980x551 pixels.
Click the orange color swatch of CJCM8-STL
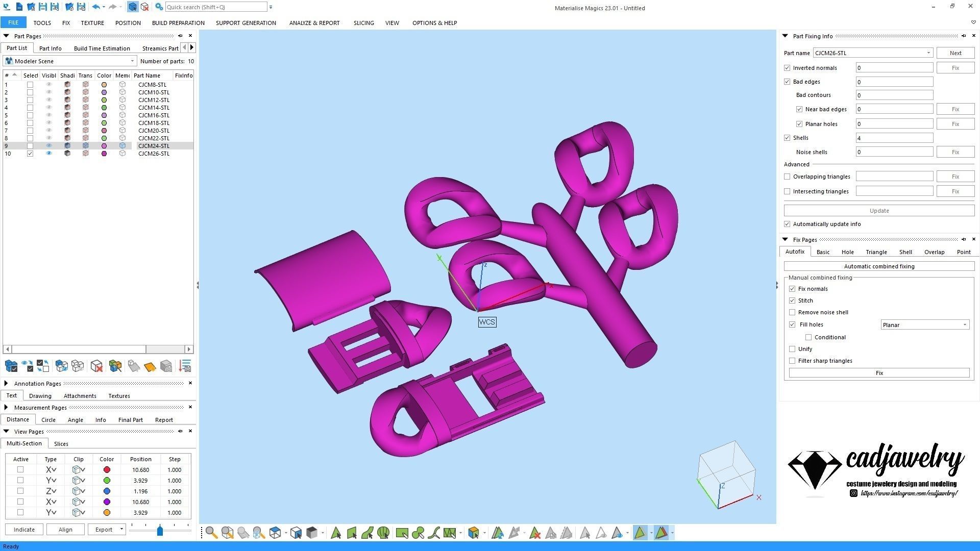tap(104, 85)
